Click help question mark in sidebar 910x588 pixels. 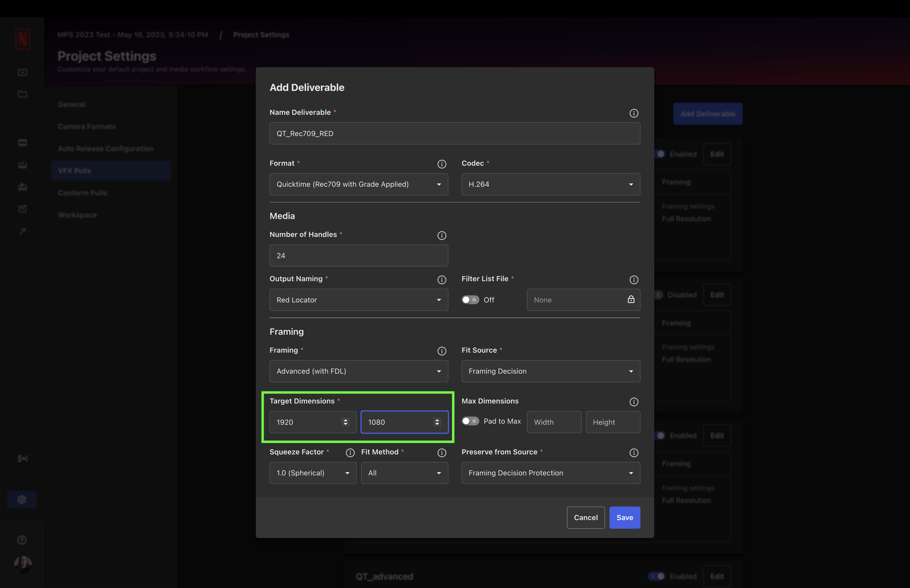(x=22, y=540)
